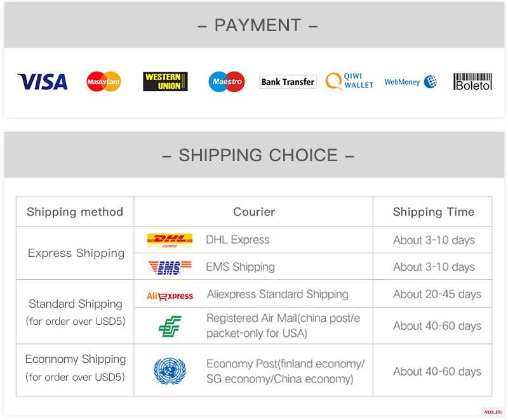This screenshot has height=420, width=508.
Task: Select the QIWI Wallet logo
Action: [x=349, y=81]
